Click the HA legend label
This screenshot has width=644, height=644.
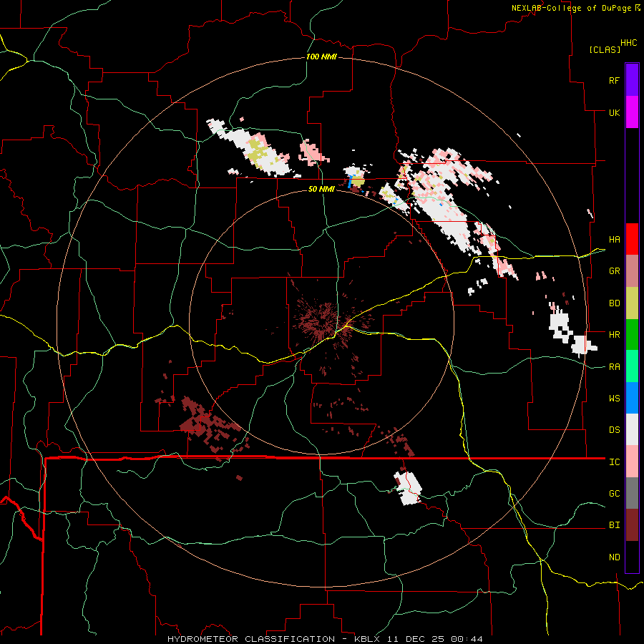(x=615, y=240)
